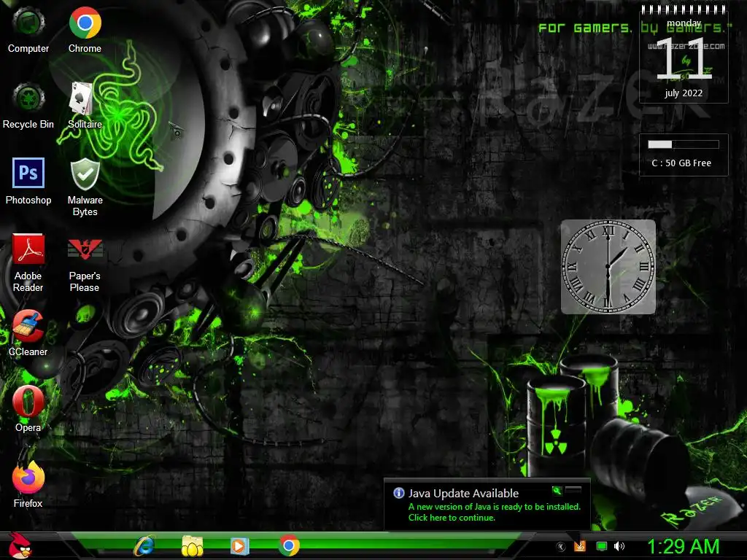The height and width of the screenshot is (560, 747).
Task: Click the Chrome icon on the taskbar
Action: coord(289,545)
